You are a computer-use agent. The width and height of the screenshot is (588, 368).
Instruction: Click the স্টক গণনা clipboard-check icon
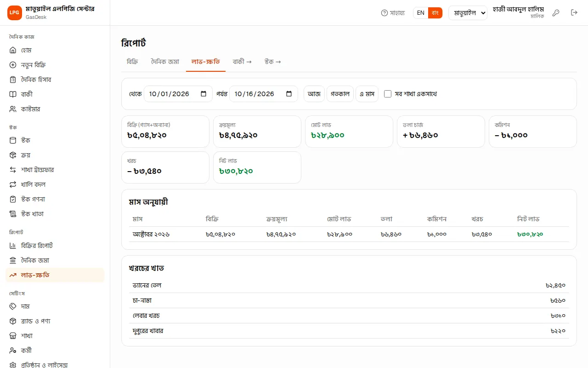(13, 199)
